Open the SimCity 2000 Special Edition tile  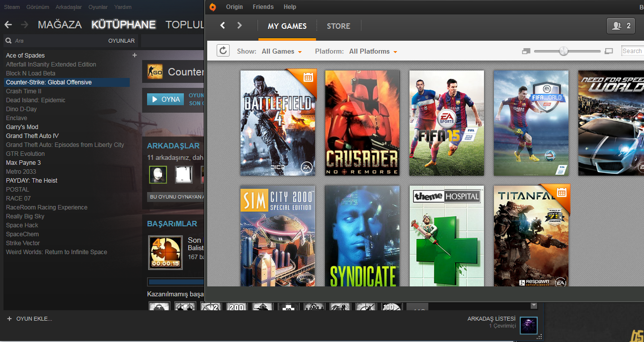pyautogui.click(x=278, y=236)
